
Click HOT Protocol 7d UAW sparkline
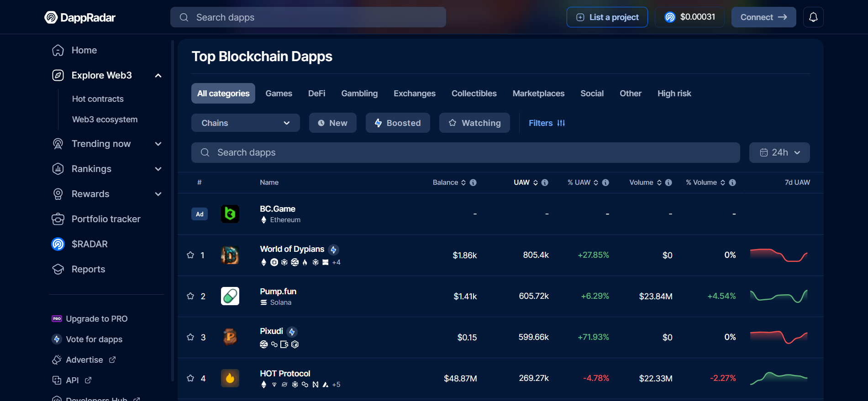pyautogui.click(x=779, y=378)
